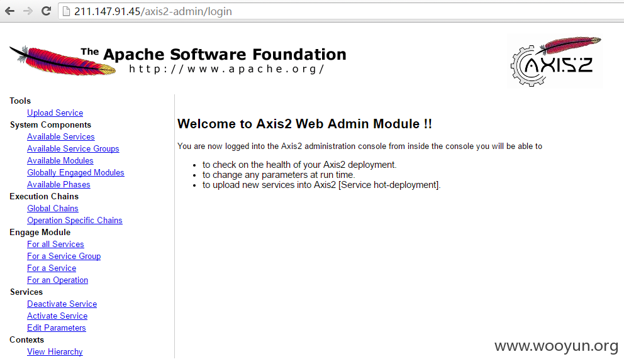
Task: Click the Services section heading
Action: (x=26, y=292)
